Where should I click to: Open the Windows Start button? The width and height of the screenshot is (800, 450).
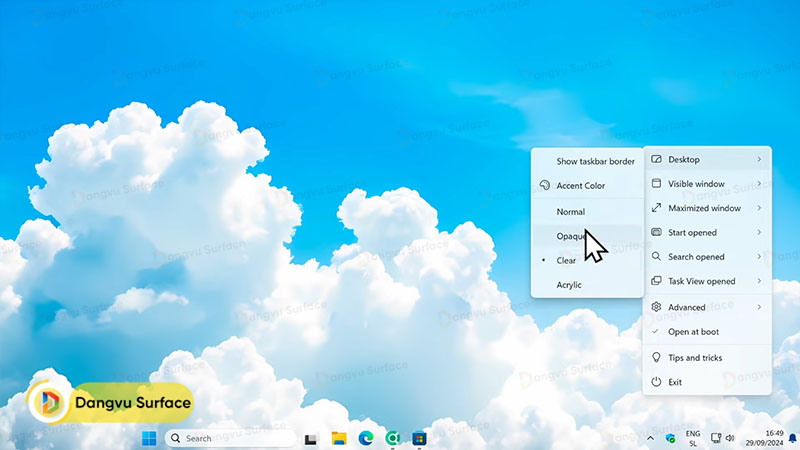[149, 438]
